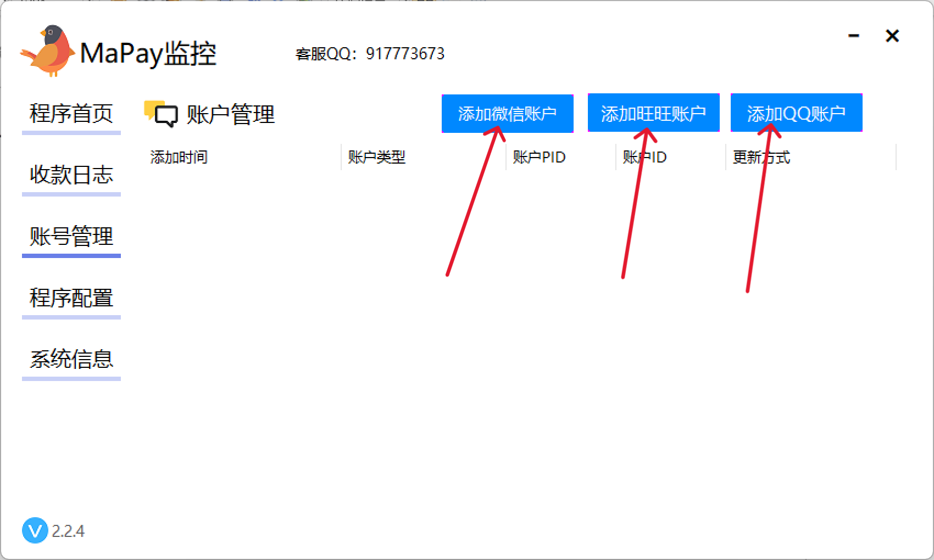Click the chat bubble icon beside 账户管理
934x560 pixels.
tap(161, 114)
